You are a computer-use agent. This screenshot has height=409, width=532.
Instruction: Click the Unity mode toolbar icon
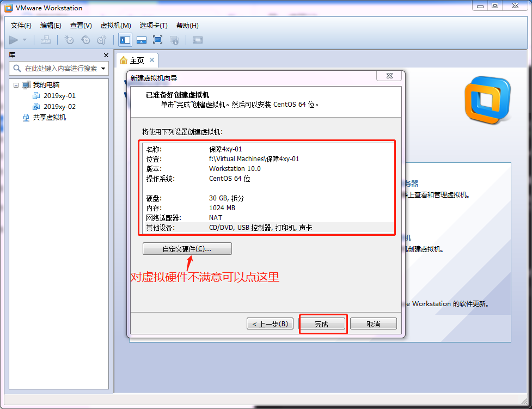point(174,40)
